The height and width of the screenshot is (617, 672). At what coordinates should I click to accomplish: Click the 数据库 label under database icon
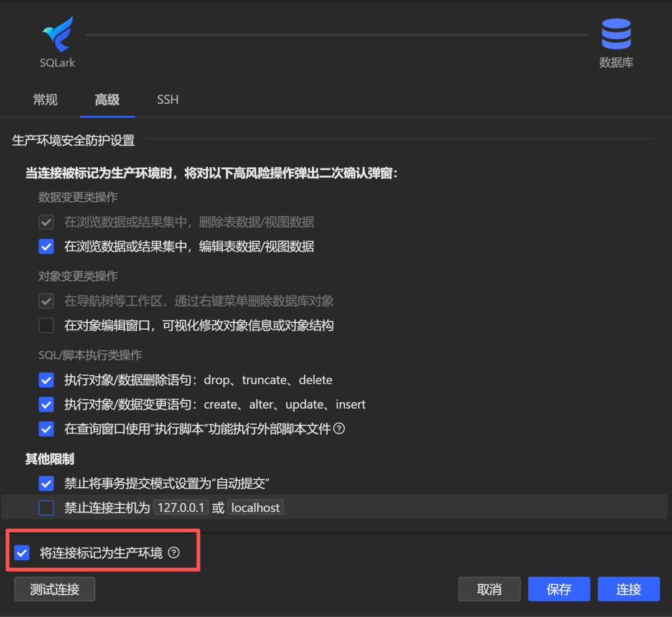click(x=616, y=63)
